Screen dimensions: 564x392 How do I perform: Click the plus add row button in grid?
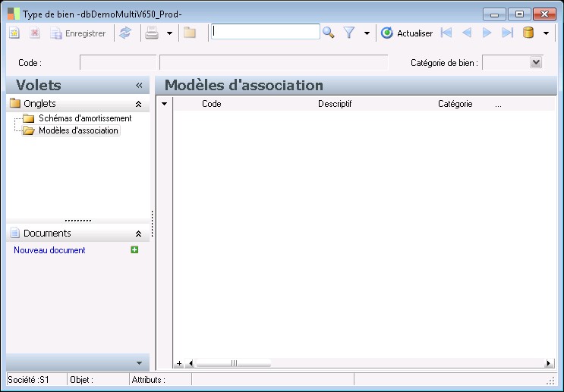(179, 363)
